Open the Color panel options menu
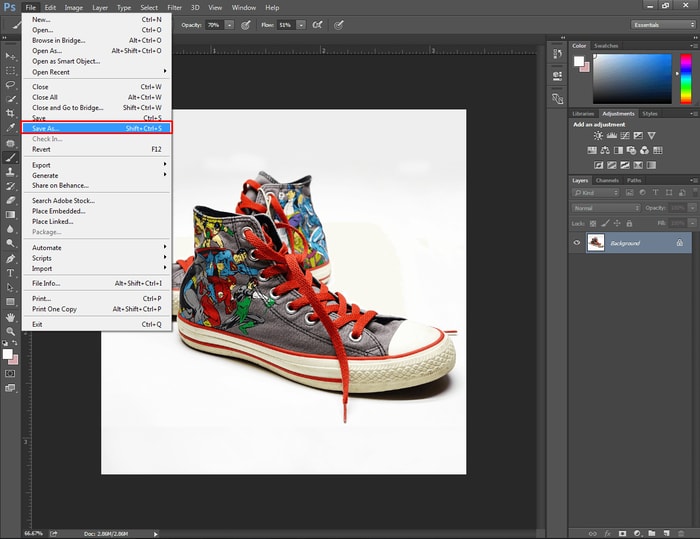 point(693,46)
